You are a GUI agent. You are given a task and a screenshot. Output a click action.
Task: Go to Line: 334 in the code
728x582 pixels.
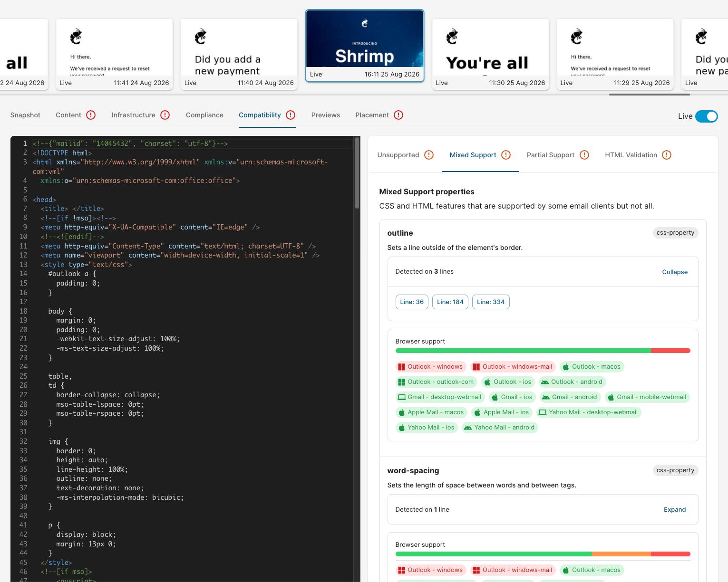tap(491, 302)
